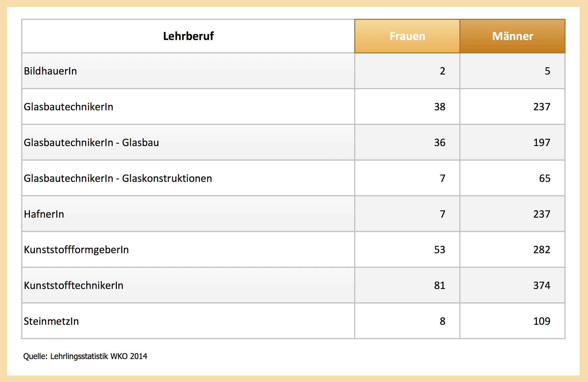Viewport: 588px width, 382px height.
Task: Select the HafnerIn row label
Action: [44, 214]
